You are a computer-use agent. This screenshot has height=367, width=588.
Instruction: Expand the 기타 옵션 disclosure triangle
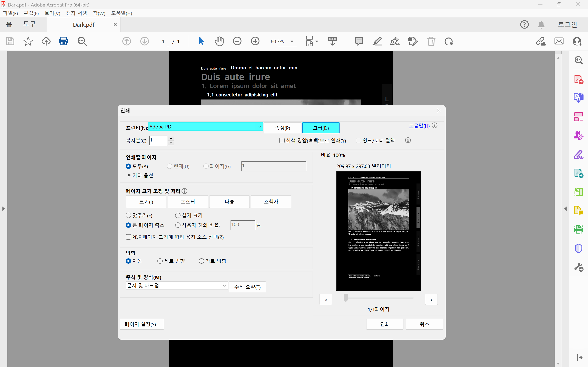pos(129,175)
